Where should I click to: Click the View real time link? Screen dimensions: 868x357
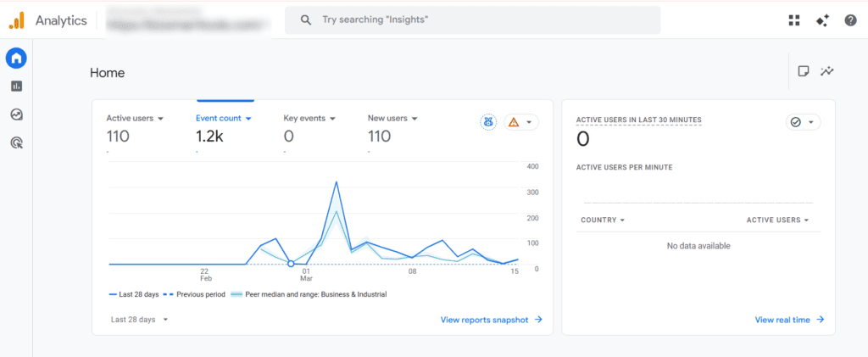coord(789,320)
